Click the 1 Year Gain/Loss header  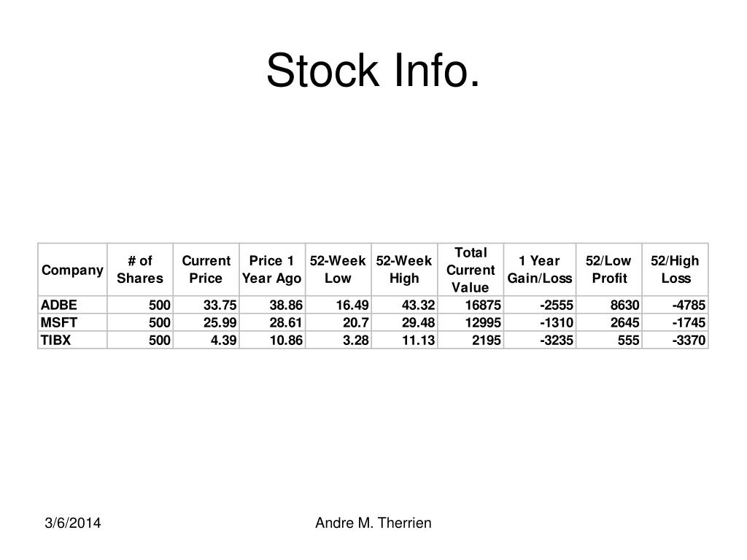(x=540, y=270)
